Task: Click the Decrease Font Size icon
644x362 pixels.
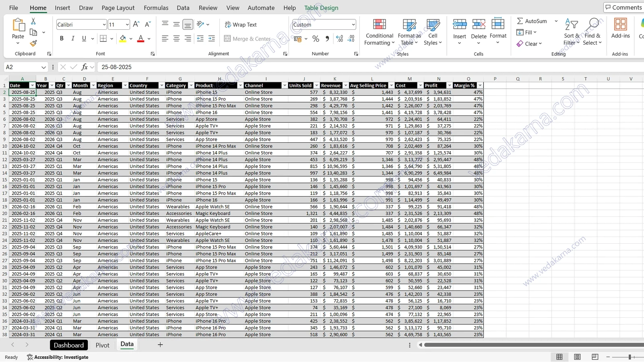Action: coord(148,25)
